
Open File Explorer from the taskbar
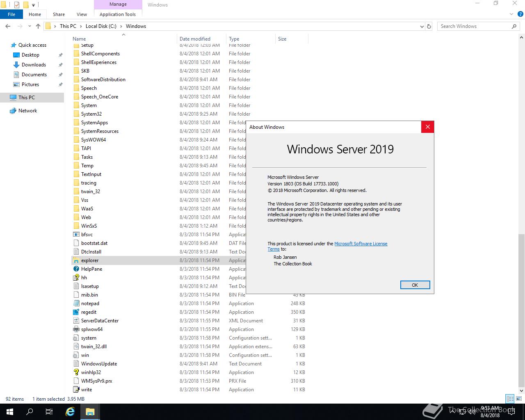(90, 412)
